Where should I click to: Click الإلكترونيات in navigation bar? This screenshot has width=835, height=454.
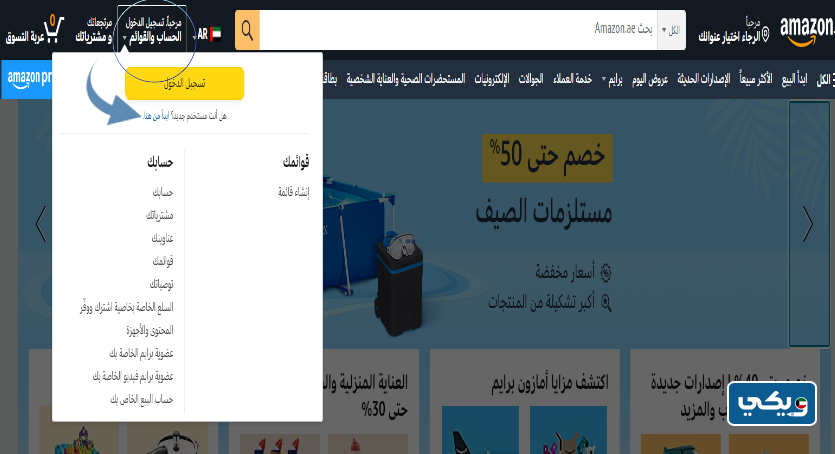(x=492, y=79)
